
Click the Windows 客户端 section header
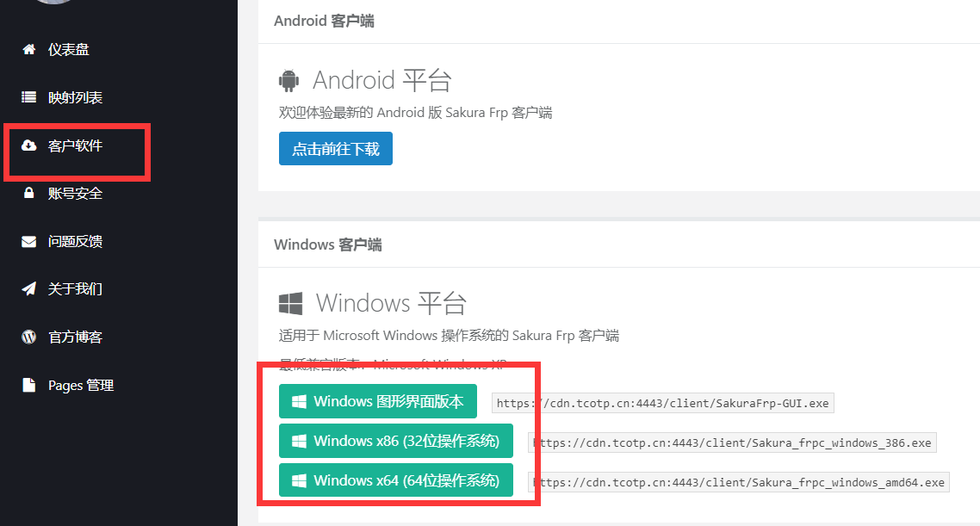[327, 244]
